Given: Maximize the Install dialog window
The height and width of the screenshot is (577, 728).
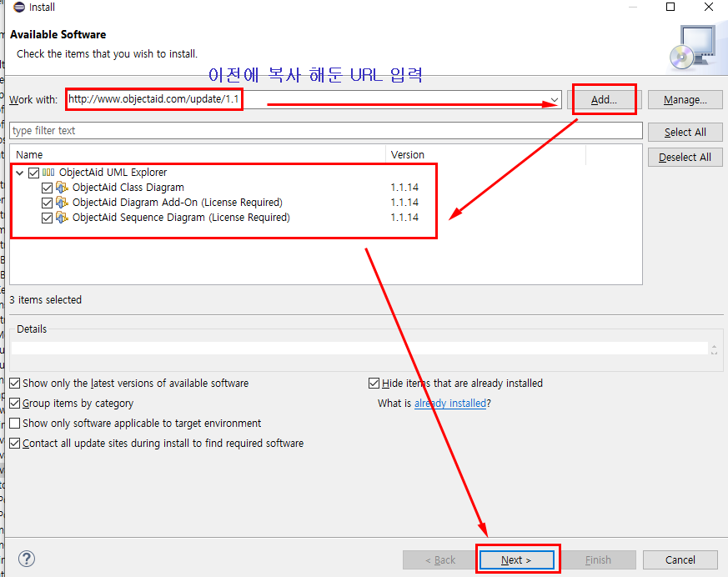Looking at the screenshot, I should coord(670,7).
